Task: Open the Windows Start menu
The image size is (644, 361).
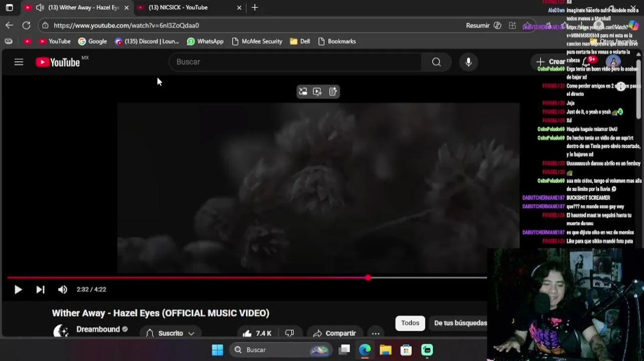Action: [218, 349]
